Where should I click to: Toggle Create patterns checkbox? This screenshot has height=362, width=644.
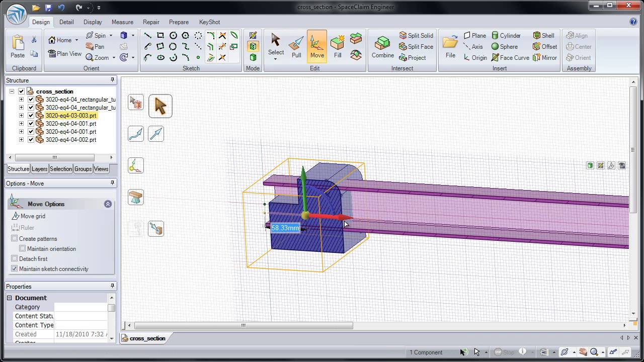click(14, 238)
